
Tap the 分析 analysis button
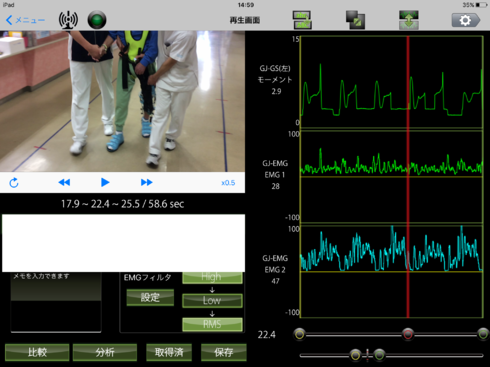[105, 352]
